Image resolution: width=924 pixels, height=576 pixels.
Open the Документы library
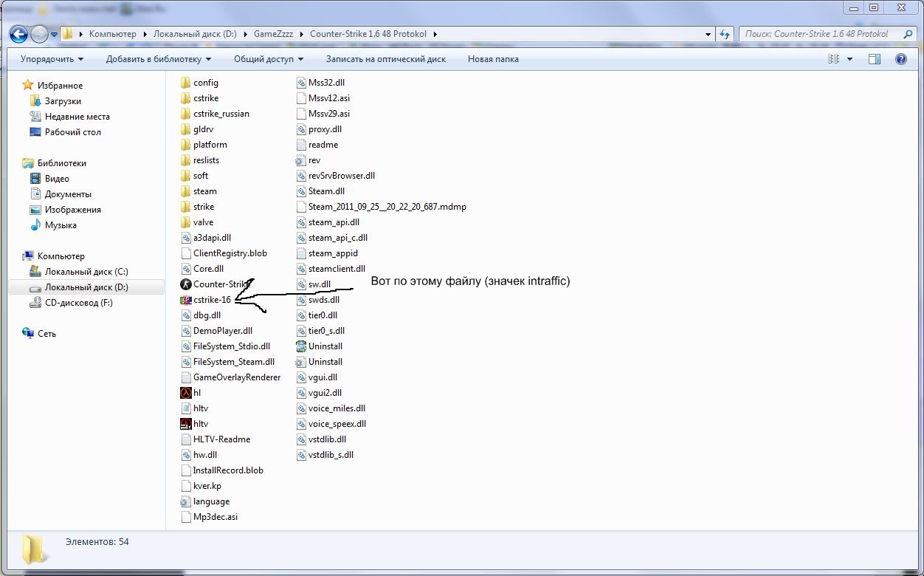tap(68, 194)
